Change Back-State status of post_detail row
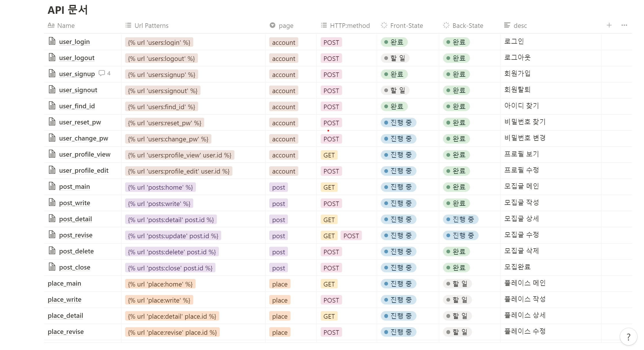This screenshot has height=350, width=644. click(x=460, y=220)
